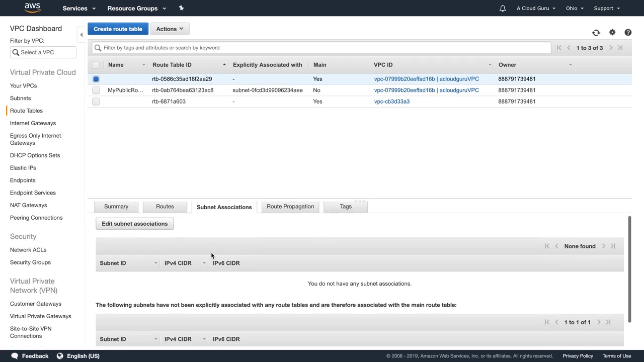Click the pin shortcut icon in navbar

point(181,8)
